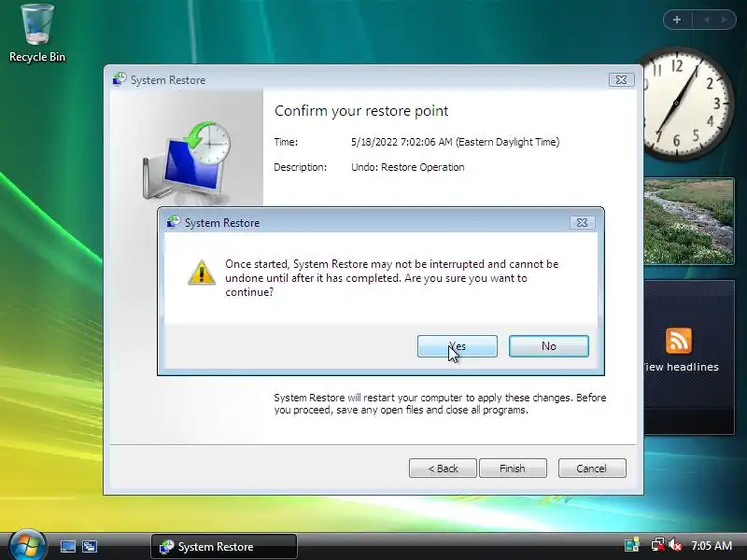Click the slideshow gadget stream photo
The width and height of the screenshot is (747, 560).
tap(689, 221)
